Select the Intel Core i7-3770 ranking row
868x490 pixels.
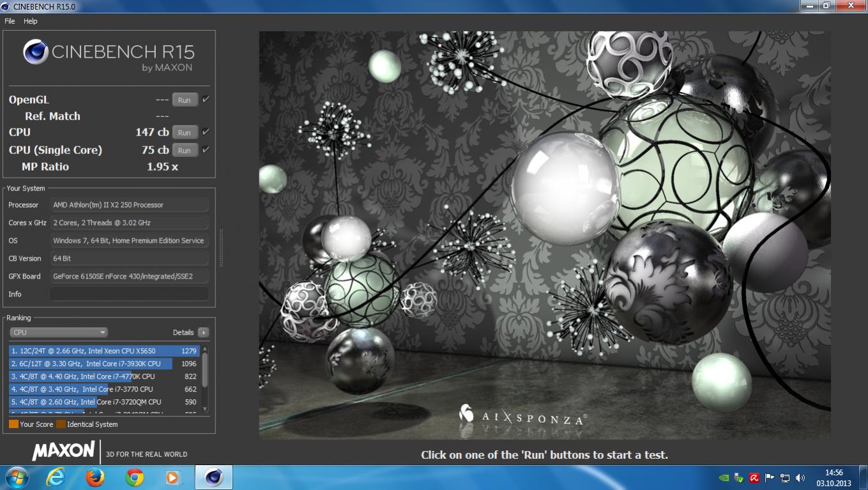105,389
